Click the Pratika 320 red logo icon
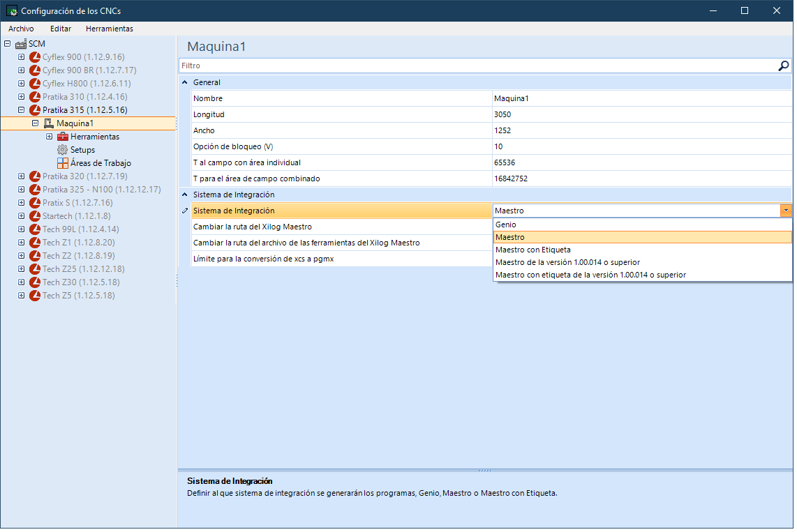Image resolution: width=797 pixels, height=532 pixels. tap(35, 176)
